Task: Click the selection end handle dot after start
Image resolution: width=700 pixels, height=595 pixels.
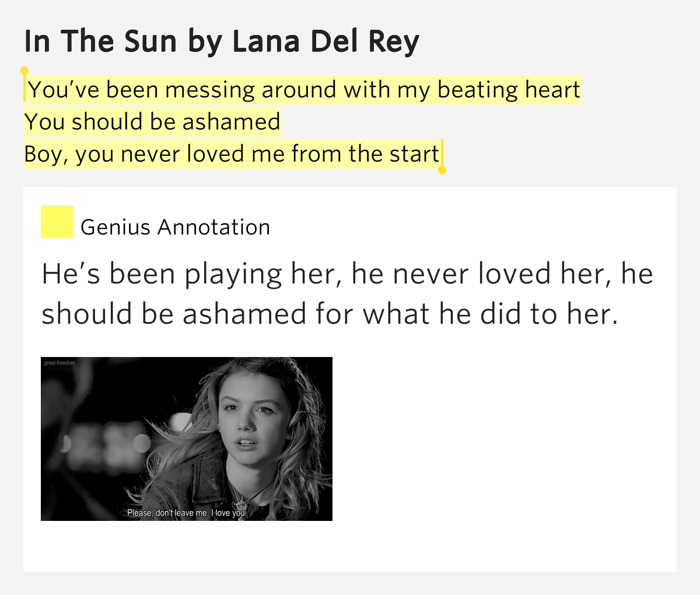Action: [x=442, y=170]
